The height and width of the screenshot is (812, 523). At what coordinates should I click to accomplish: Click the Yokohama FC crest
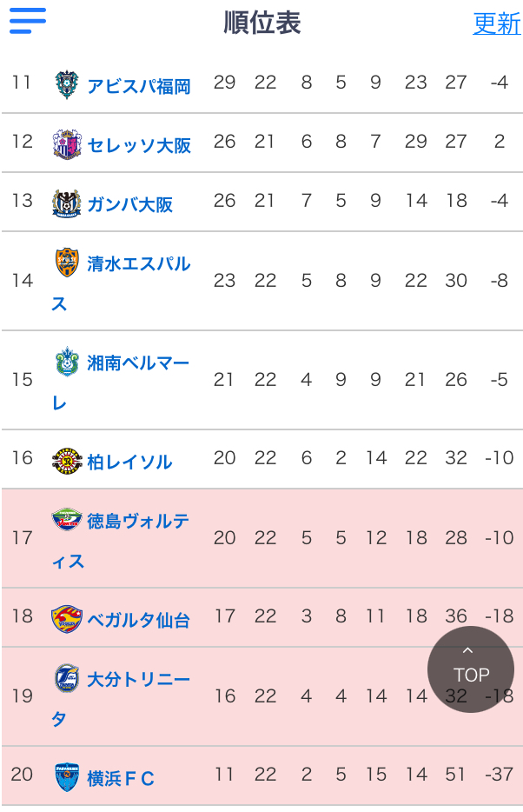[x=67, y=776]
